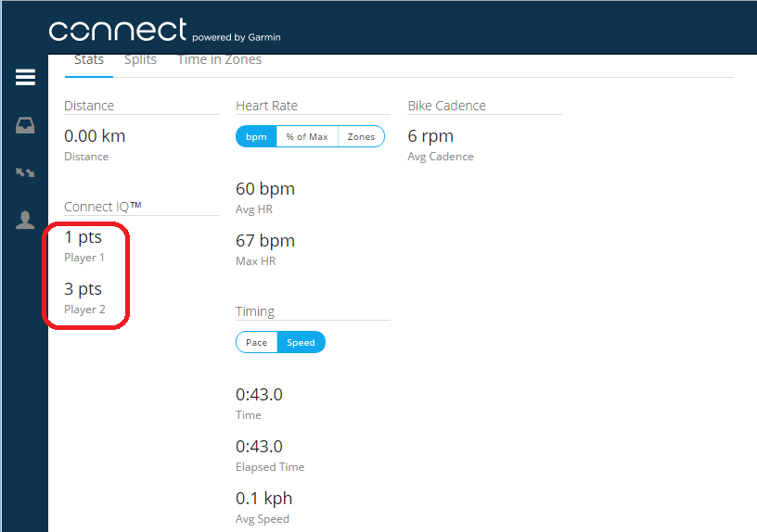
Task: Click the sync arrows icon in sidebar
Action: [x=25, y=172]
